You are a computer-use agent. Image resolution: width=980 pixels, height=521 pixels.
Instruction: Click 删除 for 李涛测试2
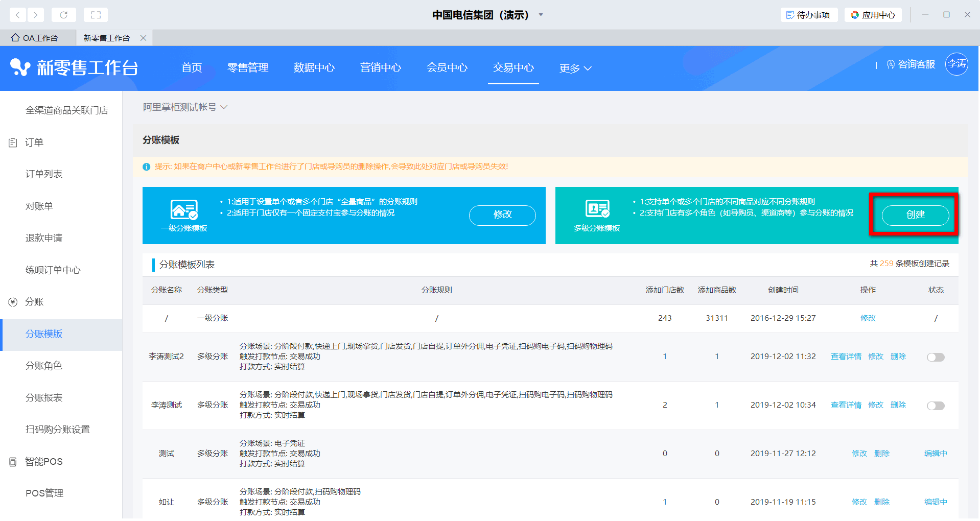point(898,357)
